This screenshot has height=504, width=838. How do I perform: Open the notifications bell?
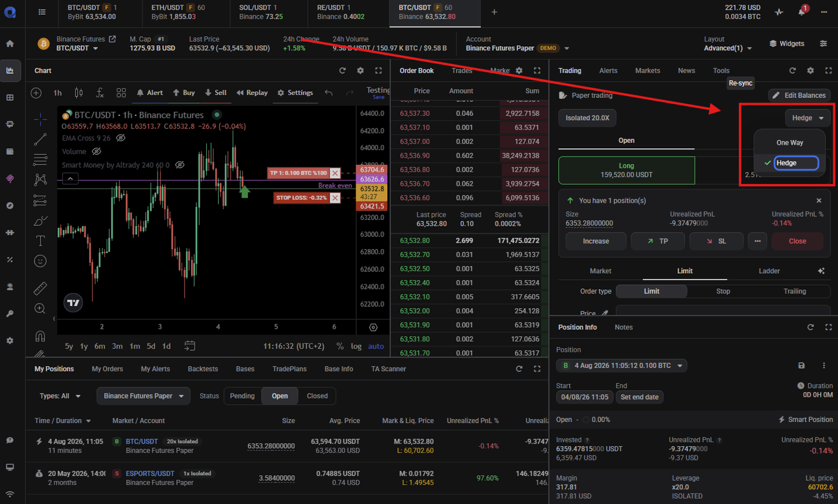802,12
